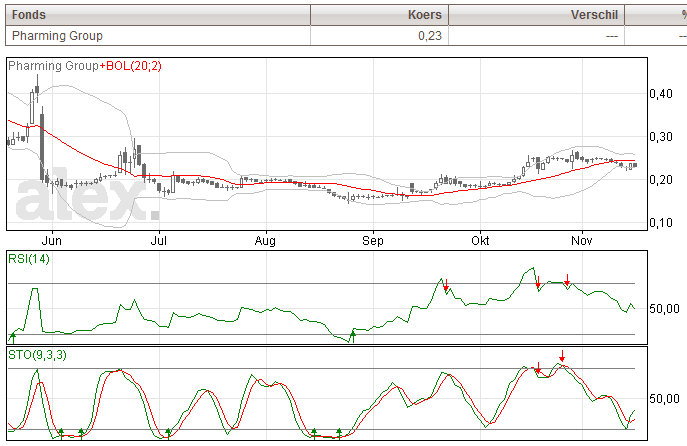Click the 0,23 price value
Viewport: 687px width, 446px height.
coord(429,35)
